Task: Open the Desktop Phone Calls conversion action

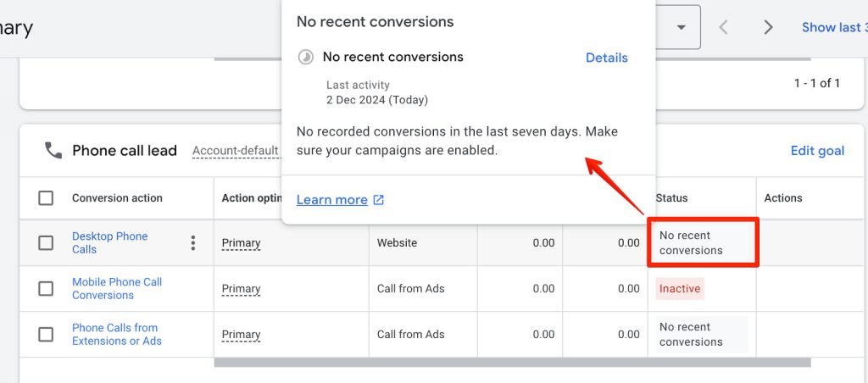Action: coord(109,243)
